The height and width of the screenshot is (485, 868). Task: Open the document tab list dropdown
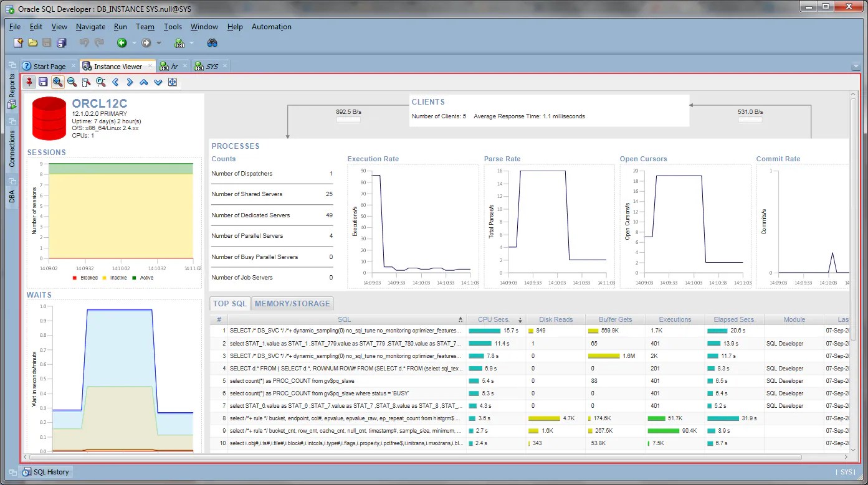pos(855,67)
